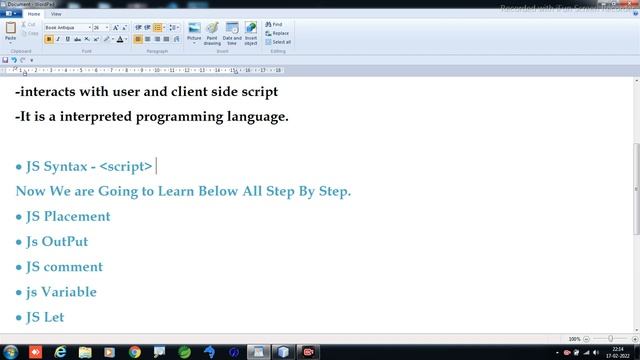Click the volume speaker tray icon
Viewport: 640px width, 360px height.
[596, 352]
